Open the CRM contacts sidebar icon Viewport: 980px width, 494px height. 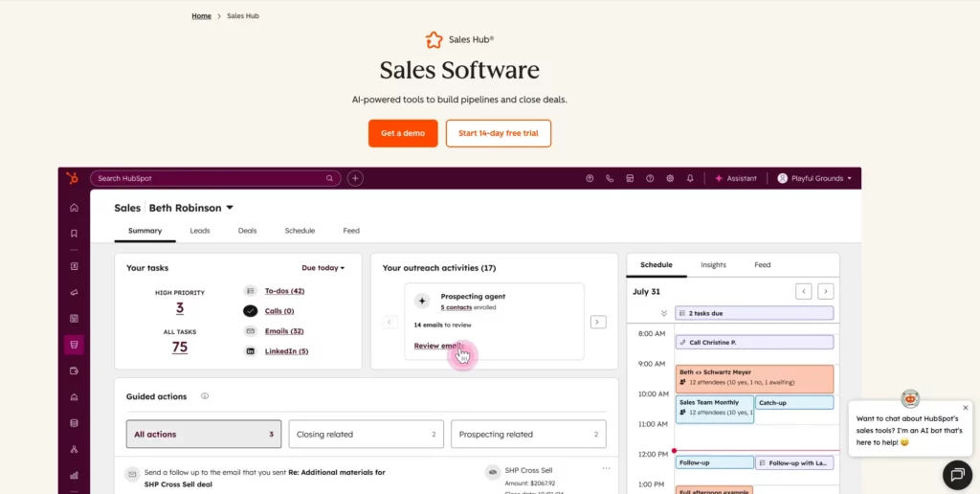point(74,266)
